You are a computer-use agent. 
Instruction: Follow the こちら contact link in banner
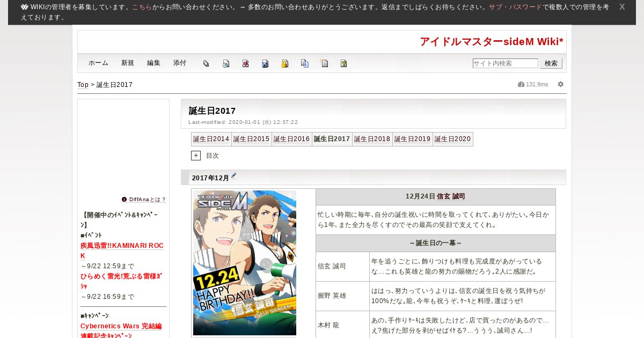tap(142, 7)
